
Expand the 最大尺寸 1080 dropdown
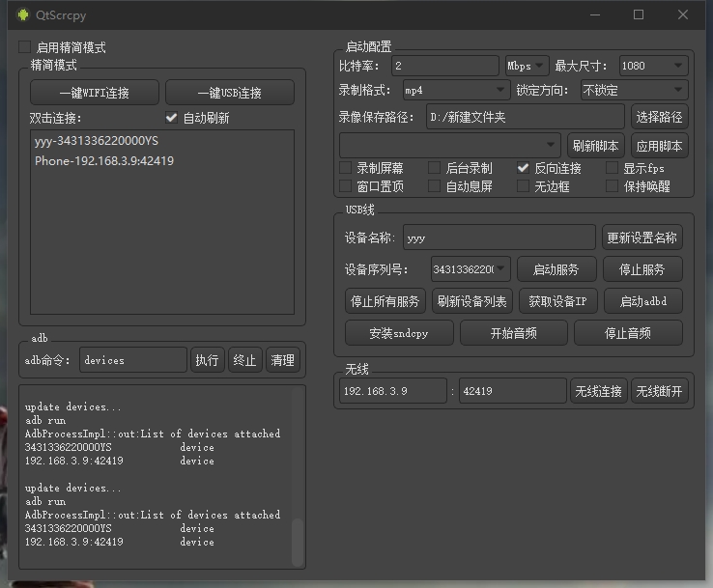pos(652,66)
